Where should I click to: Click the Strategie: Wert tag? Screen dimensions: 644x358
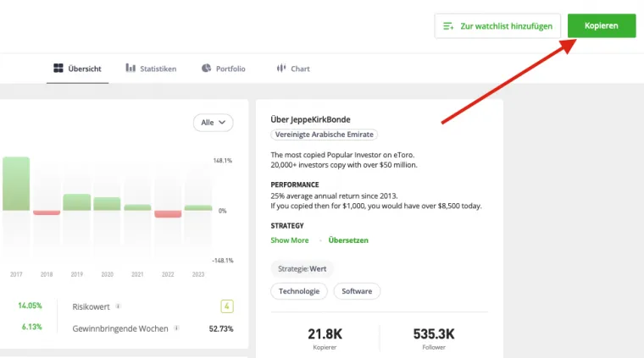302,269
